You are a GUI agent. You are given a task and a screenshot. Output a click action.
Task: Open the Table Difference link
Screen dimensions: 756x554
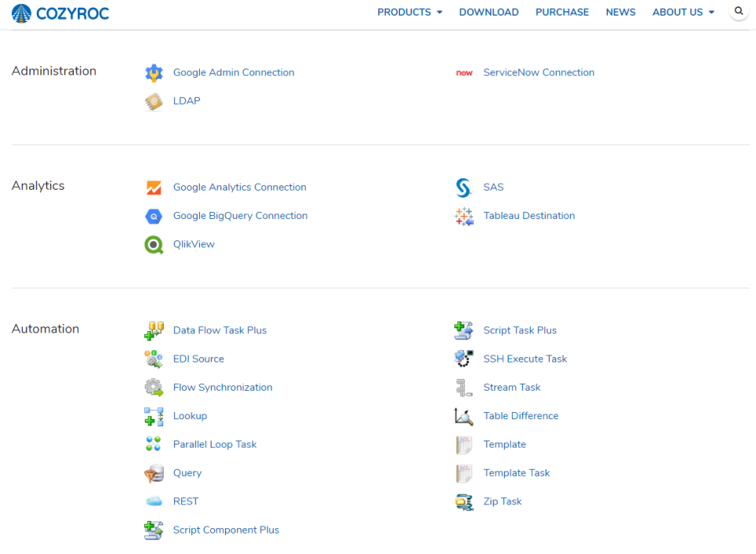pyautogui.click(x=521, y=416)
